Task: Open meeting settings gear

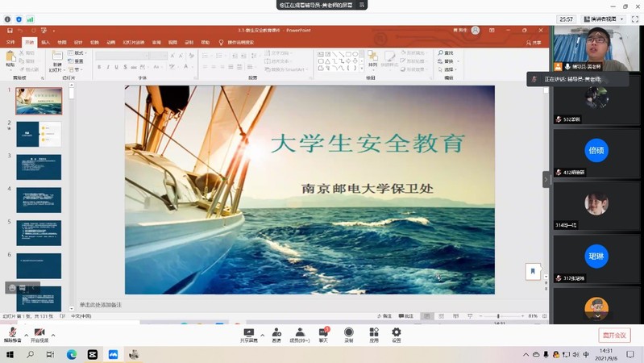Action: point(396,333)
